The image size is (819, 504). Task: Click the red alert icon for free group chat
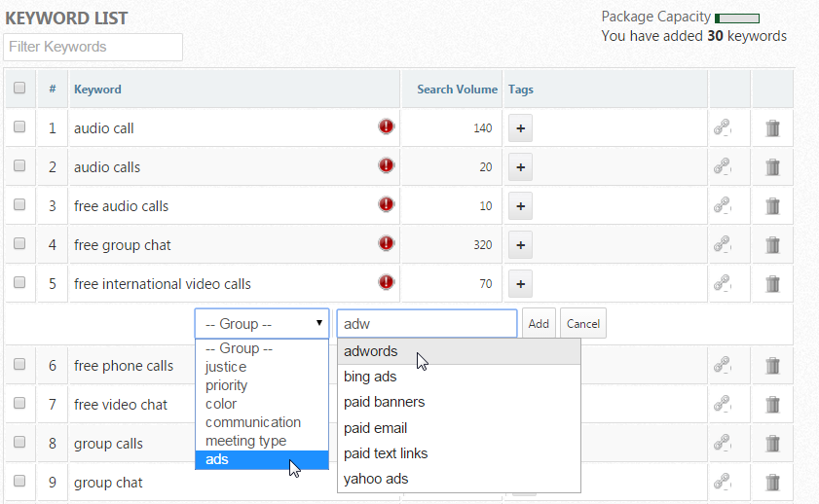[x=387, y=243]
